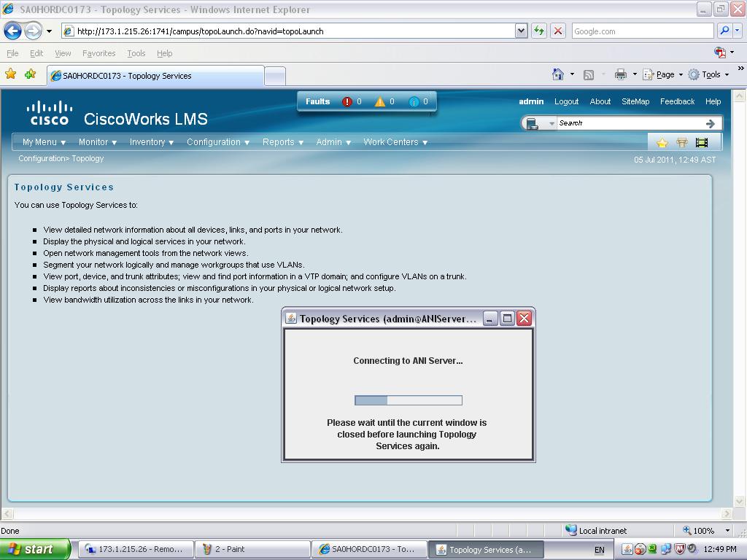Image resolution: width=747 pixels, height=560 pixels.
Task: Switch to 2 - Paint taskbar item
Action: [252, 549]
